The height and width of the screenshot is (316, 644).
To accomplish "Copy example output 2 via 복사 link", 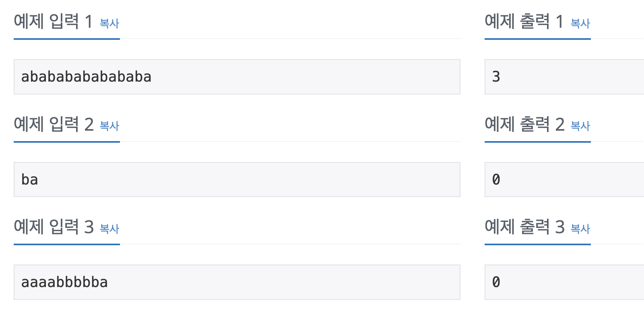I will [580, 126].
